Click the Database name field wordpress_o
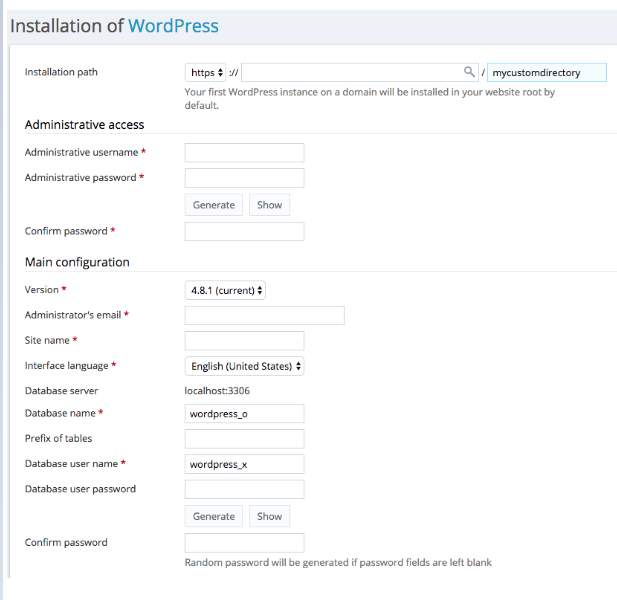617x600 pixels. [244, 414]
